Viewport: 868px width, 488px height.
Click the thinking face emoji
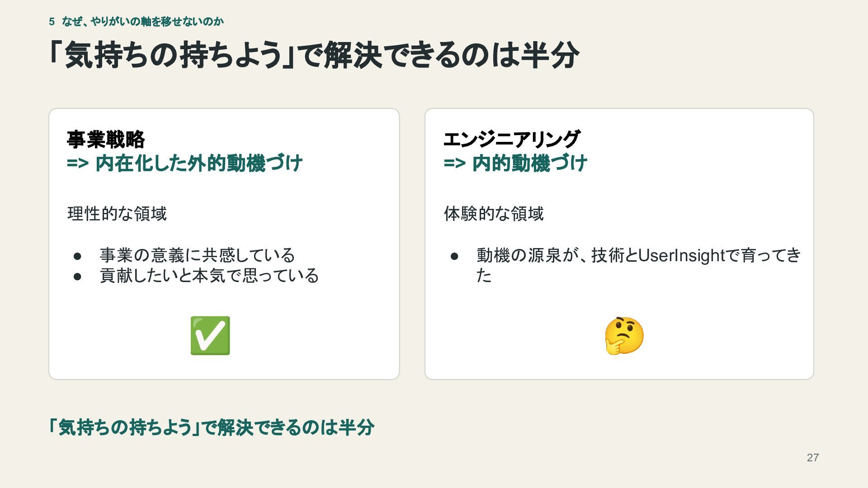[624, 336]
